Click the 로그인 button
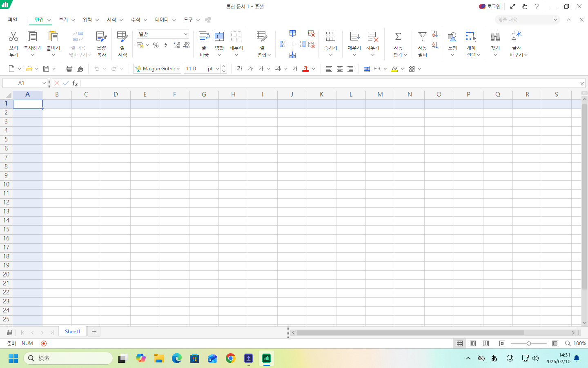This screenshot has width=588, height=368. (490, 7)
